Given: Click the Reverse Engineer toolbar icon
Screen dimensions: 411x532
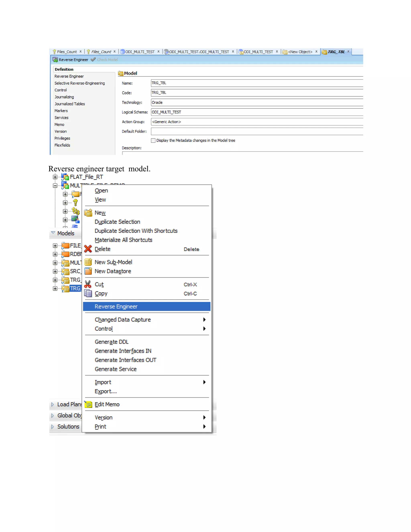Looking at the screenshot, I should click(x=55, y=60).
